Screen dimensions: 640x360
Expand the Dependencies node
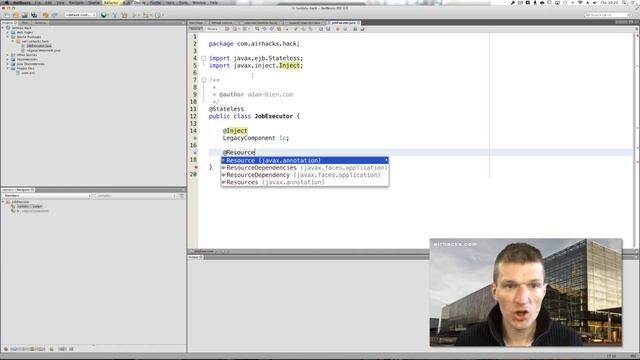click(8, 59)
